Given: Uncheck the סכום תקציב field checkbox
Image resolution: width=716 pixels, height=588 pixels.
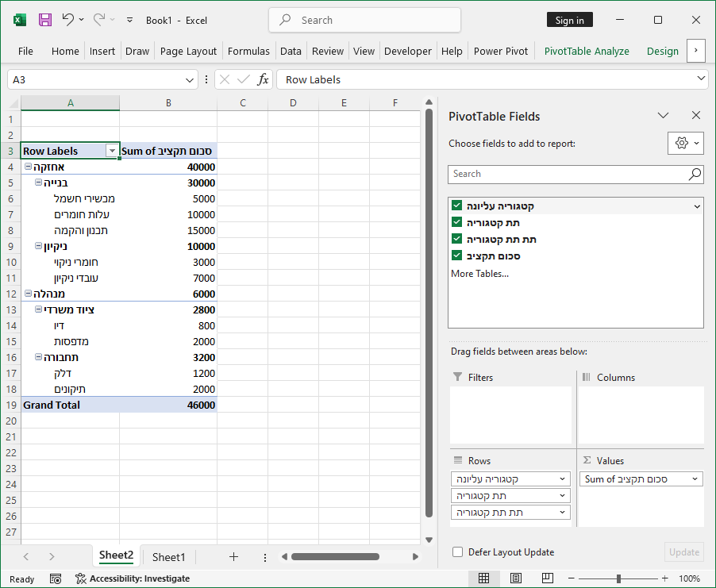Looking at the screenshot, I should (457, 256).
